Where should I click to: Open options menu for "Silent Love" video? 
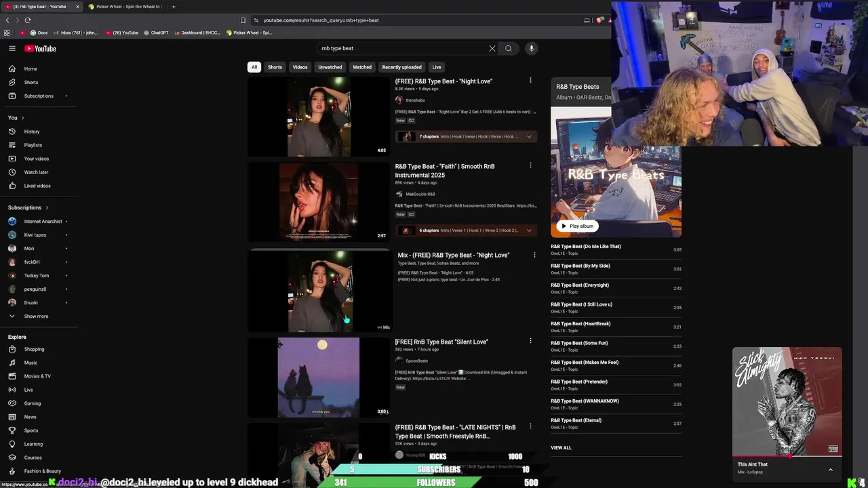click(530, 341)
